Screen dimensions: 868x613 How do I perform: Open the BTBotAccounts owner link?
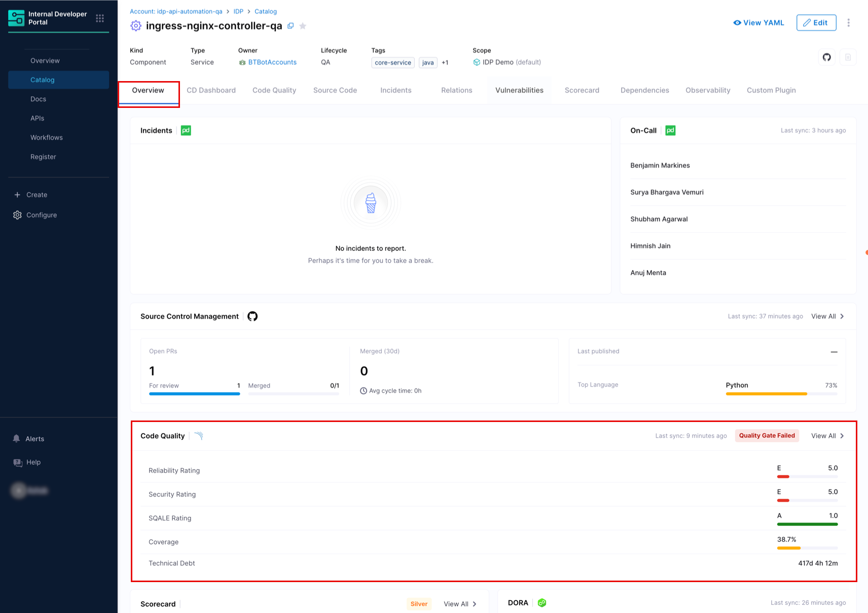tap(272, 62)
